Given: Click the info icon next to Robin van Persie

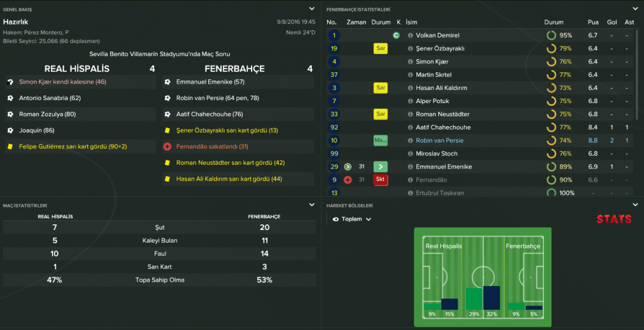Looking at the screenshot, I should click(410, 141).
